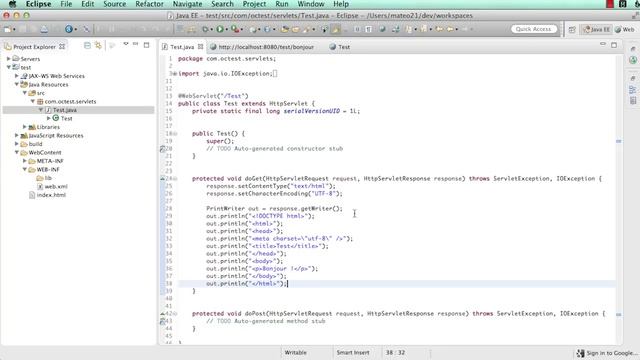This screenshot has width=640, height=360.
Task: Toggle Show Whitespace Characters paragraph icon
Action: (x=369, y=29)
